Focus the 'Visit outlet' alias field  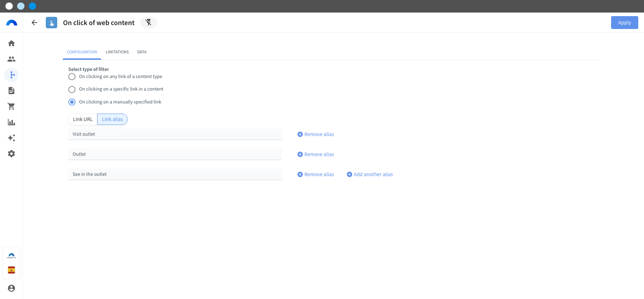pos(175,134)
